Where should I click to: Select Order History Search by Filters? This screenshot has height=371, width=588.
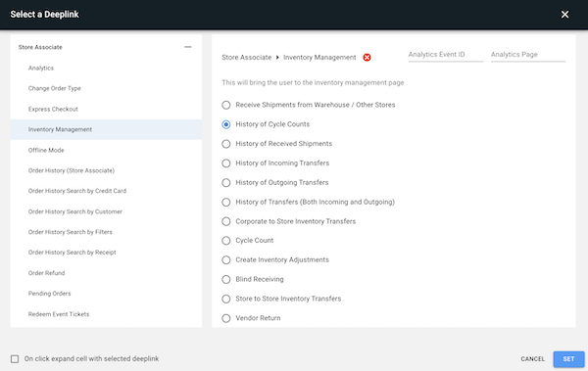(106, 232)
